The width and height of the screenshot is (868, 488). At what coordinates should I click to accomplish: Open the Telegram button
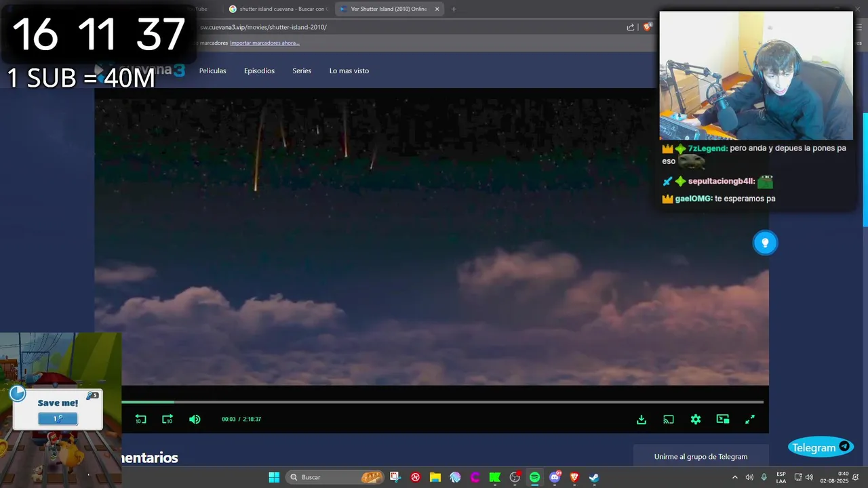click(x=821, y=447)
